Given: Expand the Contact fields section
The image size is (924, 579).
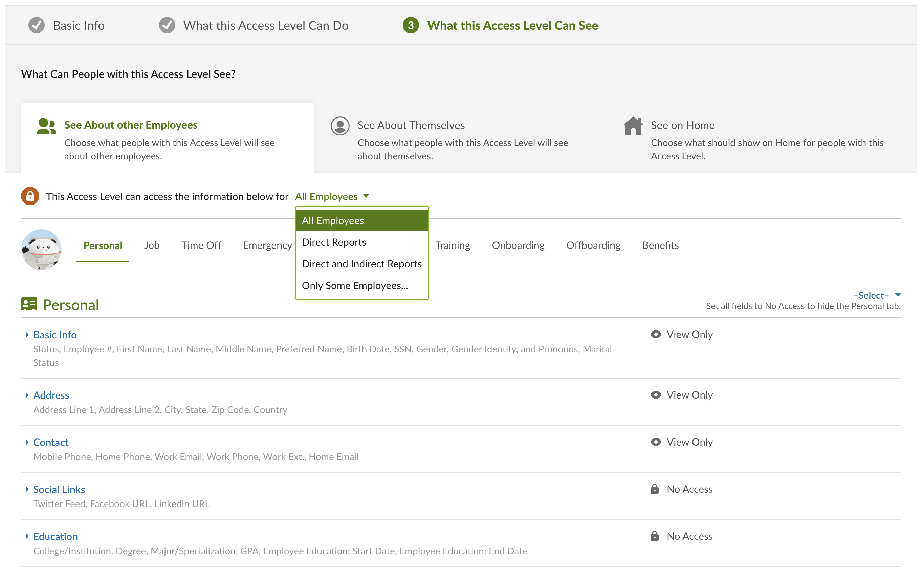Looking at the screenshot, I should point(27,442).
